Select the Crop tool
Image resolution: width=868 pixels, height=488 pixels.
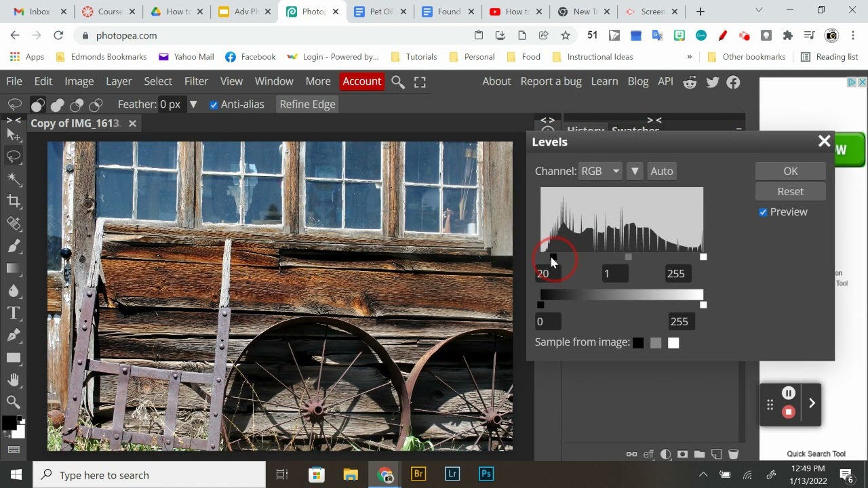coord(14,201)
